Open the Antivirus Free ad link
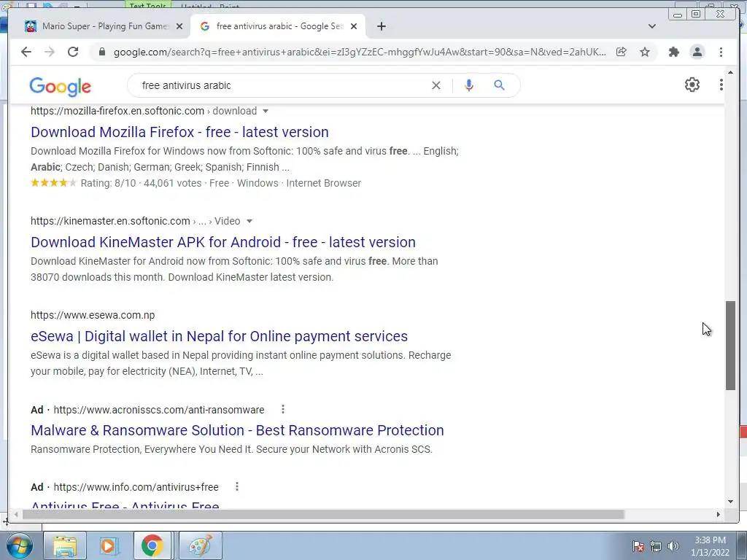The width and height of the screenshot is (747, 560). coord(125,505)
